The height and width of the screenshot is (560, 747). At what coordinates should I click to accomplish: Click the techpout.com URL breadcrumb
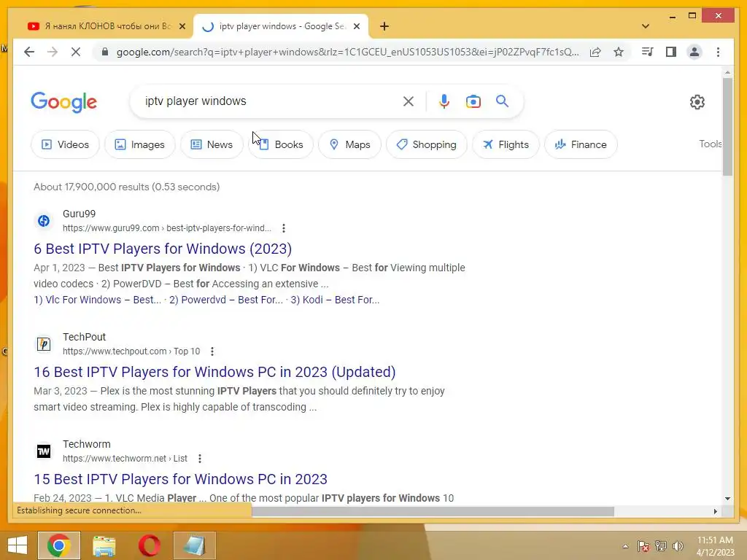coord(131,351)
